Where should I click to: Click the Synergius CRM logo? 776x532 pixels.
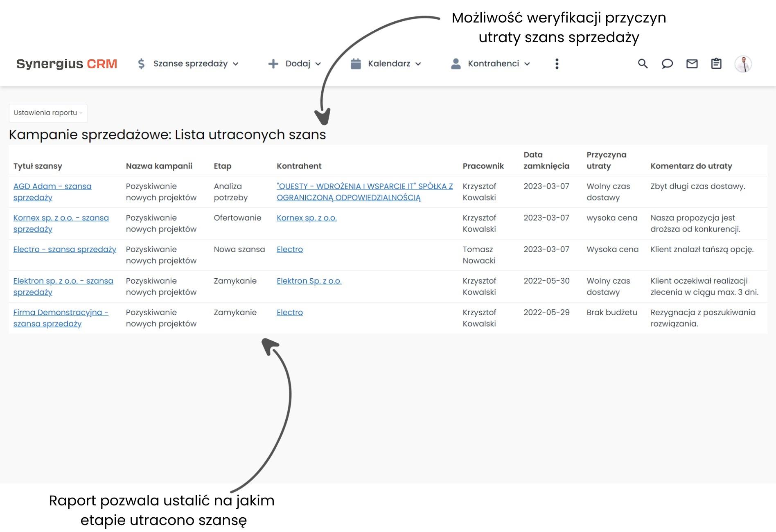pyautogui.click(x=67, y=63)
